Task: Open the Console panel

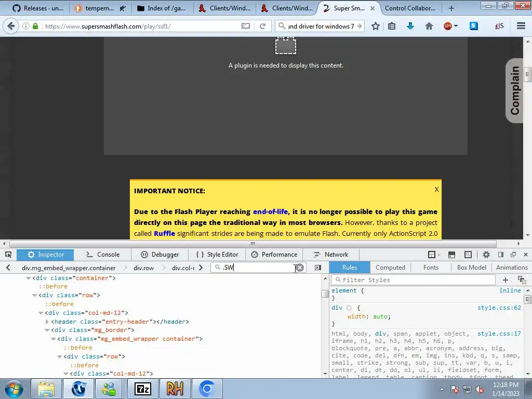Action: [x=102, y=255]
